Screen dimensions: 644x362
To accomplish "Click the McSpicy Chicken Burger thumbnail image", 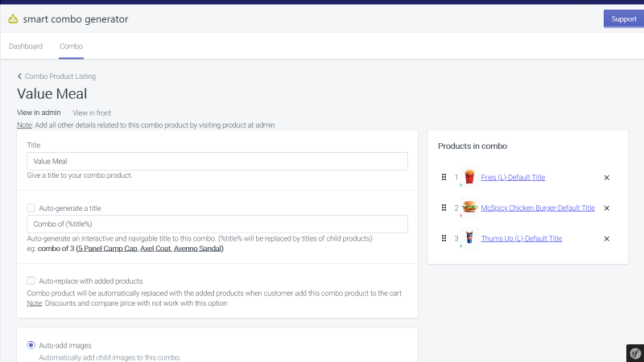I will pyautogui.click(x=469, y=208).
